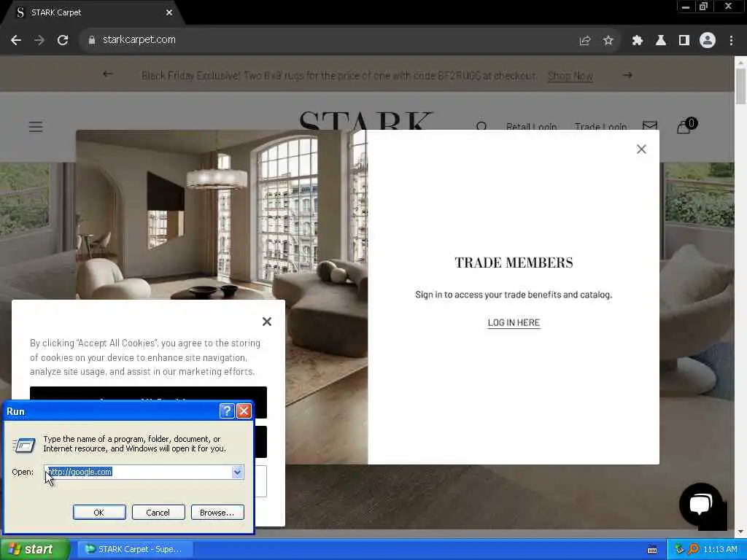The image size is (747, 560).
Task: Click the taskbar keyboard tray icon
Action: 652,550
